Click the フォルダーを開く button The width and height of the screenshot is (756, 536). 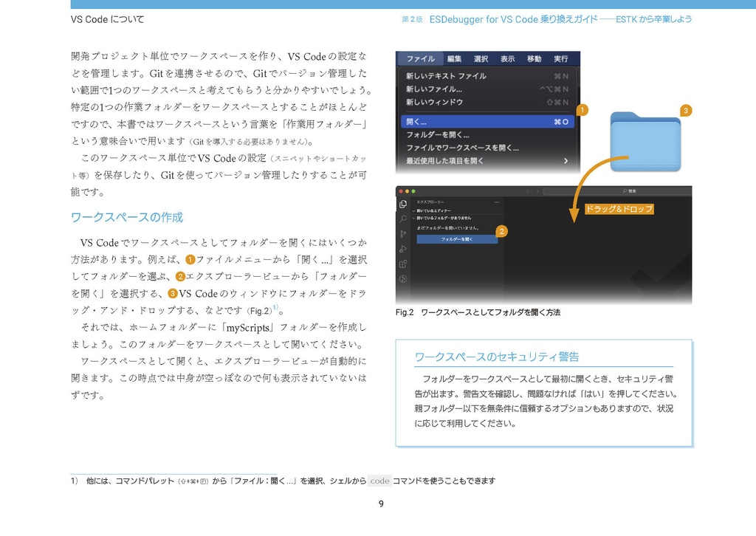(457, 239)
